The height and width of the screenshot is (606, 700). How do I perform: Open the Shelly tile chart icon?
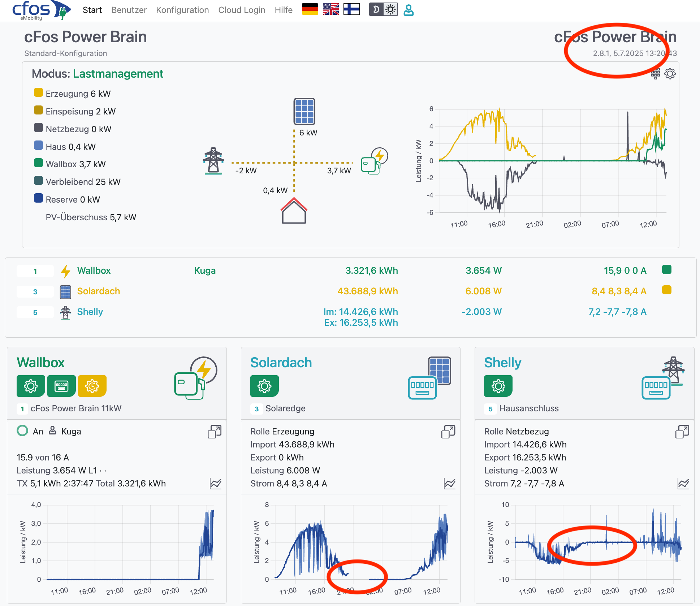683,484
